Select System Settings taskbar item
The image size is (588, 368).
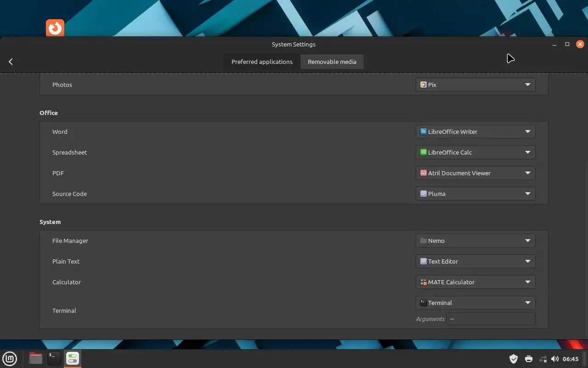click(x=73, y=358)
